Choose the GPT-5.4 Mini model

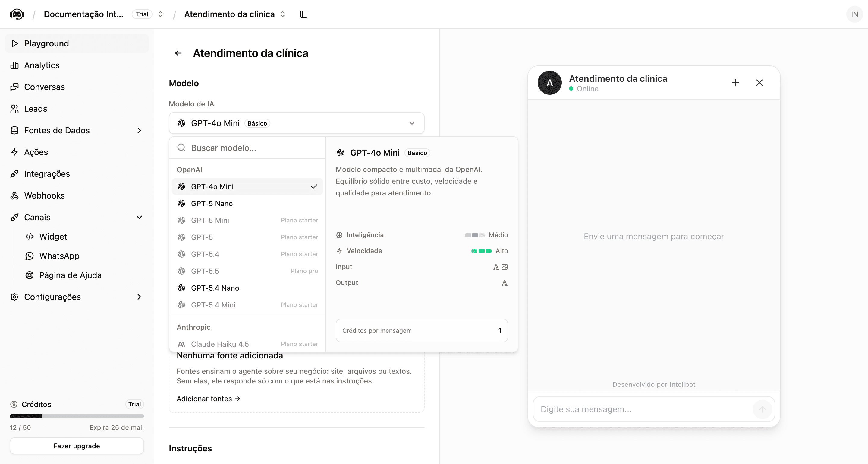247,305
